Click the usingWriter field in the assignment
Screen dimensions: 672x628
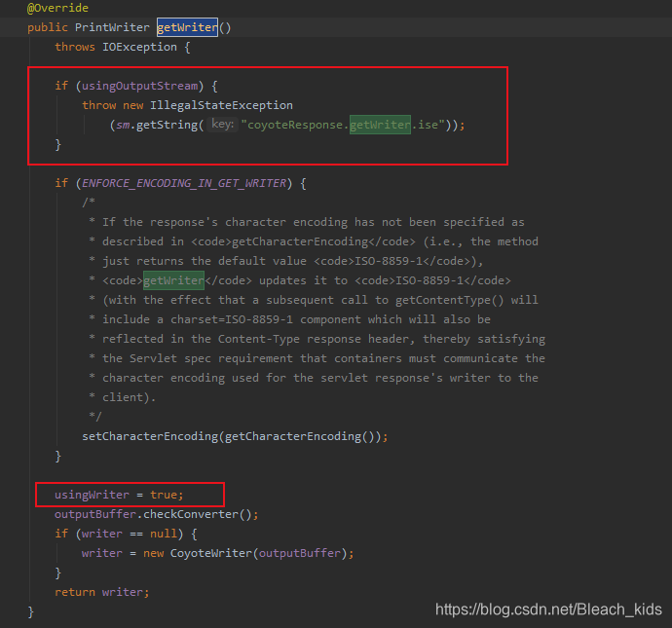coord(92,495)
